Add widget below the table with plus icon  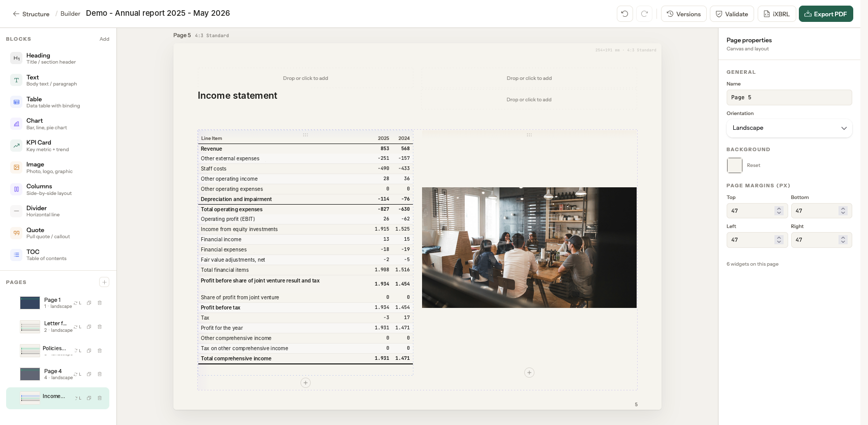pos(306,383)
